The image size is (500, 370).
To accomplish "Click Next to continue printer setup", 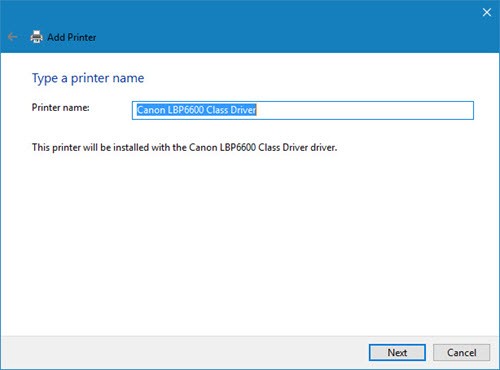I will coord(397,352).
